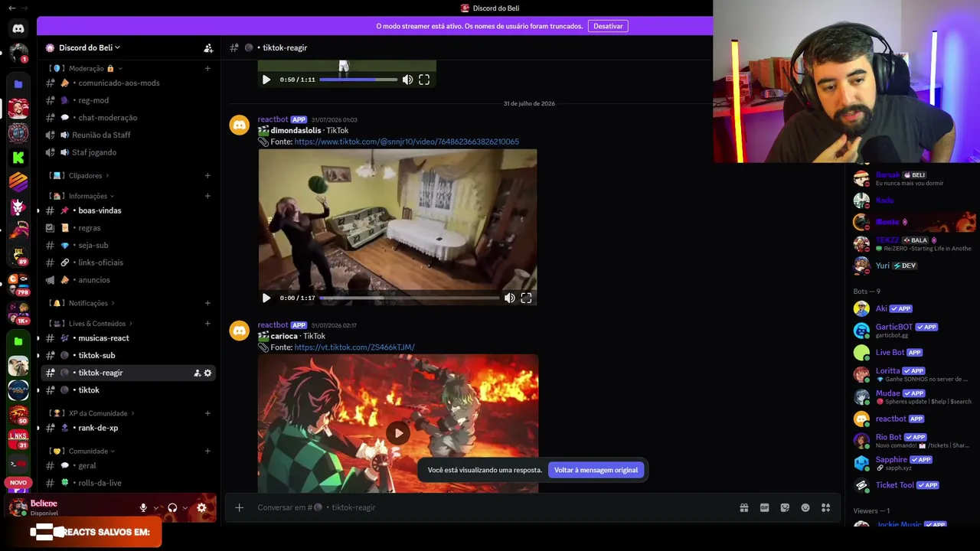Image resolution: width=980 pixels, height=551 pixels.
Task: Mute the top video volume
Action: point(407,80)
